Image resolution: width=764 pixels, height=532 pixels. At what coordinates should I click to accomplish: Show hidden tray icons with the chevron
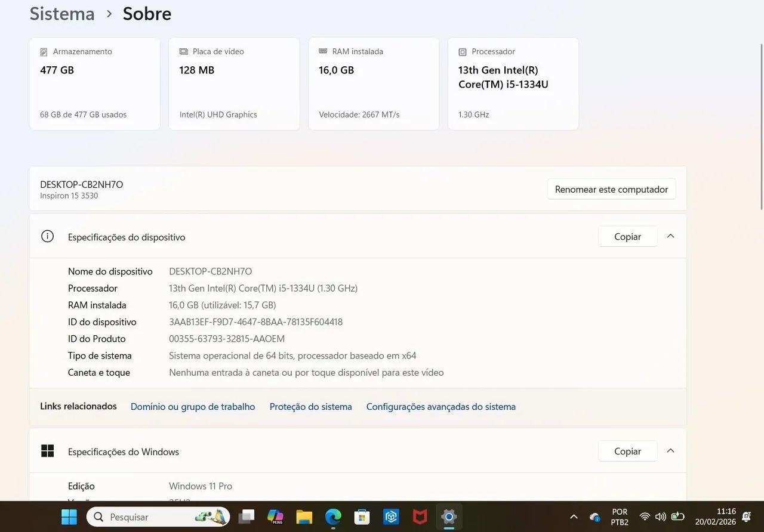573,516
